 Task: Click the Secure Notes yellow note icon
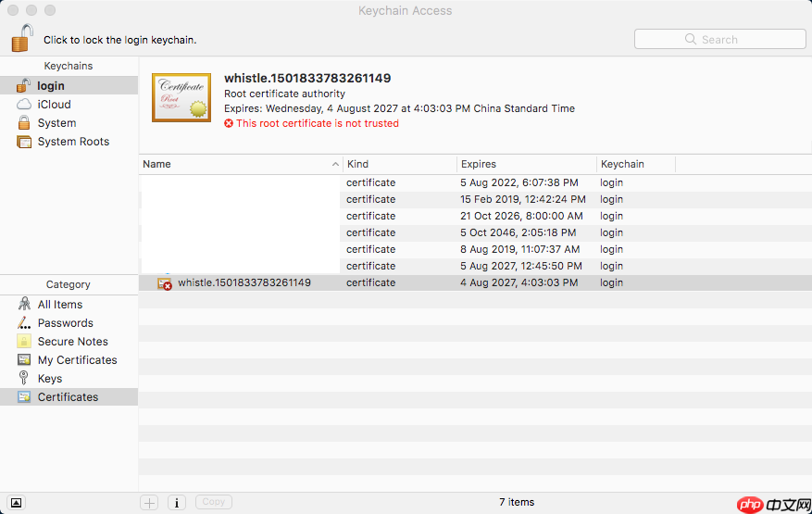tap(24, 341)
